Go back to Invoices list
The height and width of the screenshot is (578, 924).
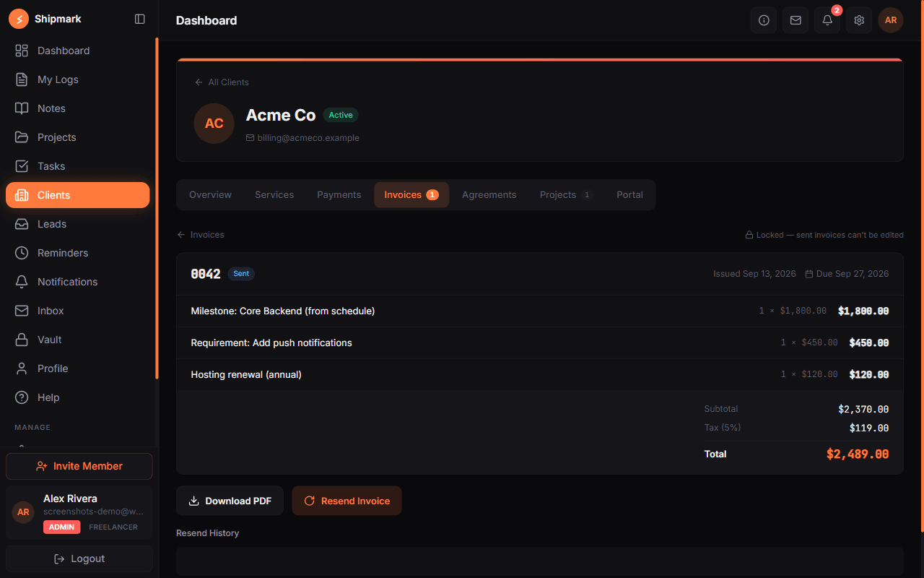click(201, 235)
